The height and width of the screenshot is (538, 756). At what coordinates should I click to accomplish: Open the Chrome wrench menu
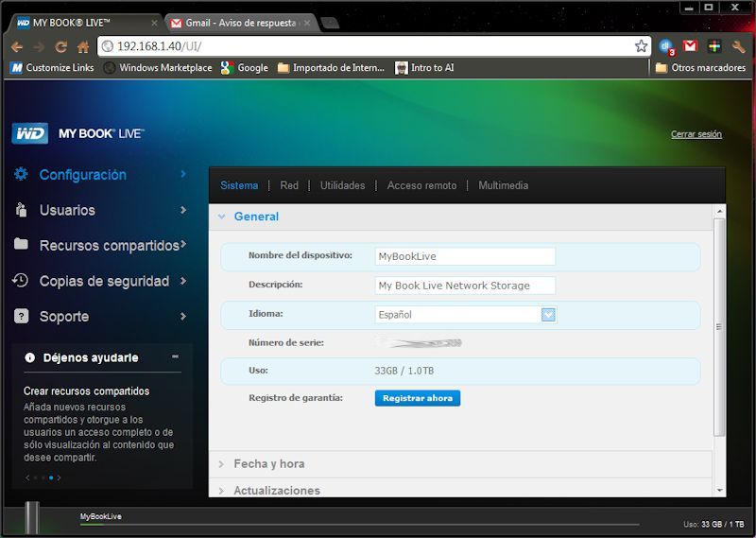[738, 46]
